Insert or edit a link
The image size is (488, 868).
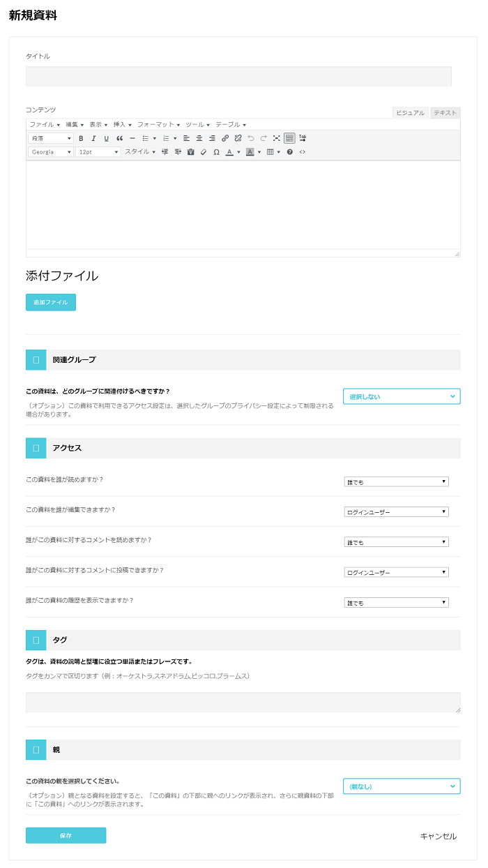point(225,138)
